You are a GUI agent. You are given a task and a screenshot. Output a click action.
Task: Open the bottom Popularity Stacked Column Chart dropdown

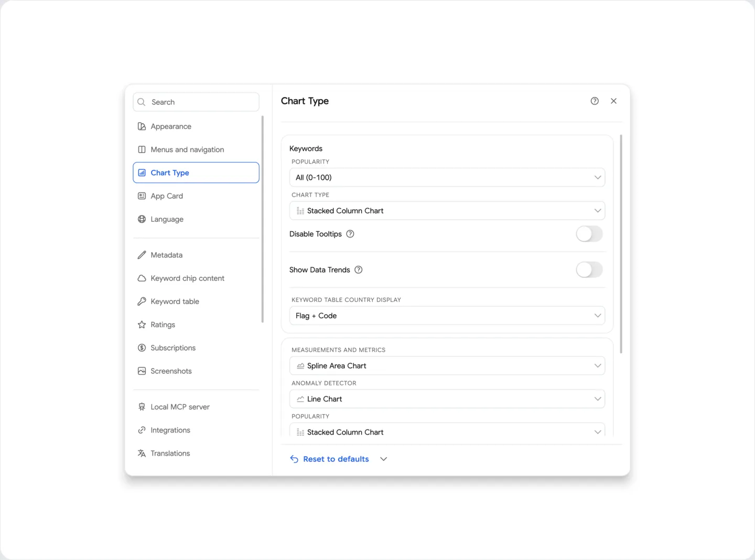tap(447, 430)
